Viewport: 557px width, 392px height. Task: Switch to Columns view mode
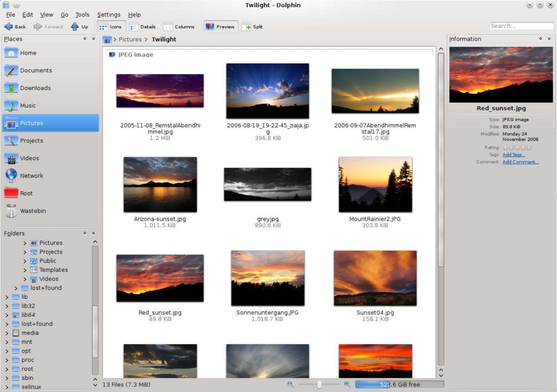179,27
